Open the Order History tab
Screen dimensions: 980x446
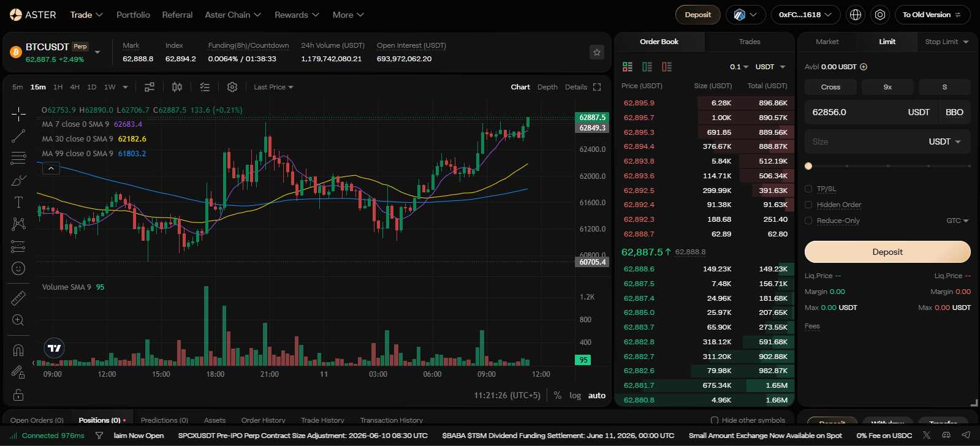click(x=264, y=420)
